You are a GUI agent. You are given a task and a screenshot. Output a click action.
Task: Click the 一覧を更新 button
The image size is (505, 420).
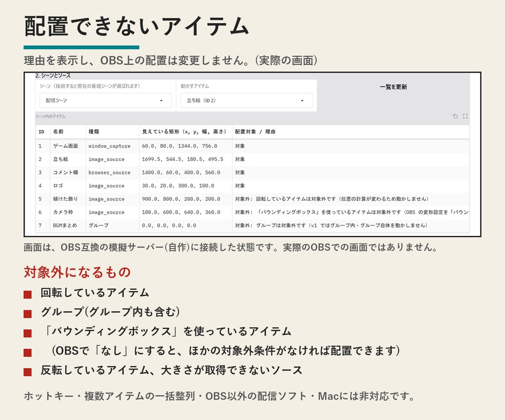[393, 87]
